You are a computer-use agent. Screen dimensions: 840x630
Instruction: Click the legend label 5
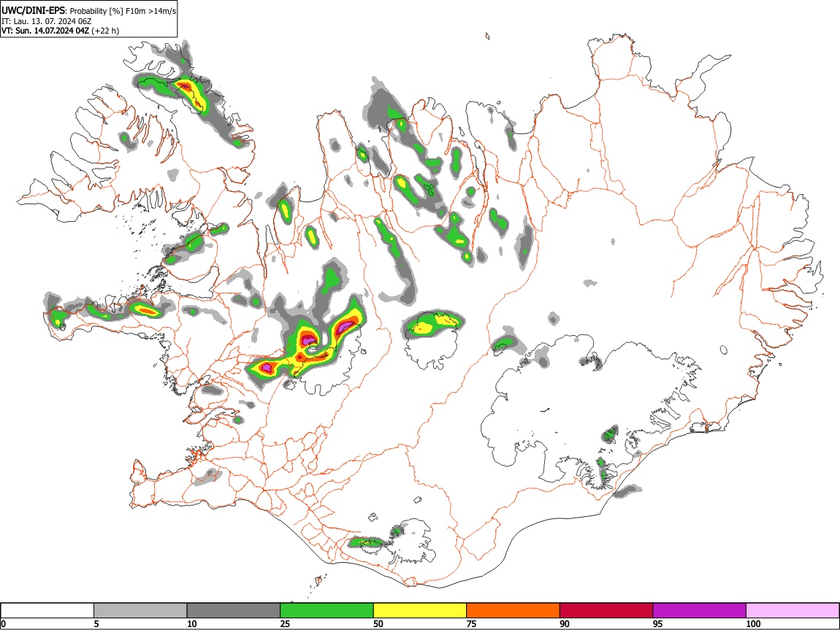(96, 623)
